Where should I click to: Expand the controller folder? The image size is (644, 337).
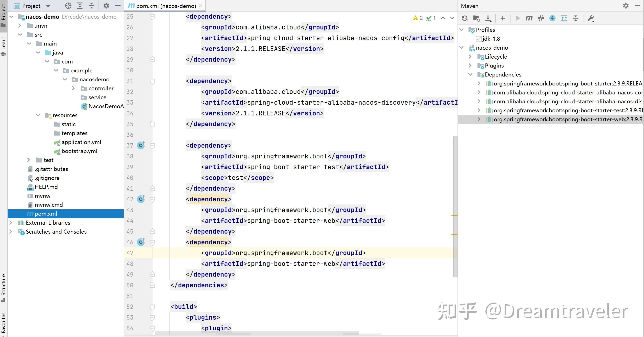(74, 88)
